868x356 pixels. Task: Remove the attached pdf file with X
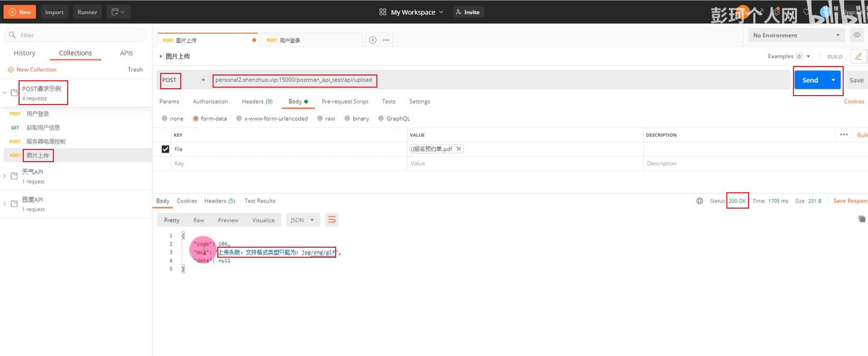click(x=459, y=149)
